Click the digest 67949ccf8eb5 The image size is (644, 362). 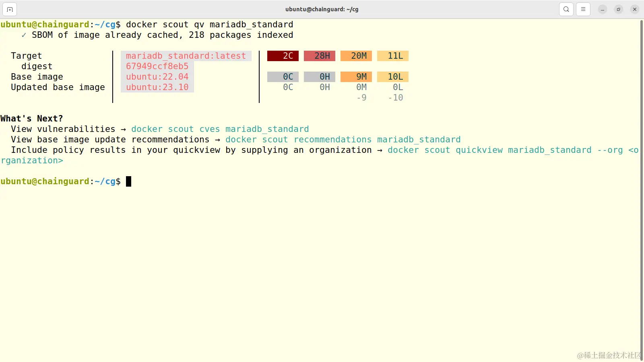157,66
